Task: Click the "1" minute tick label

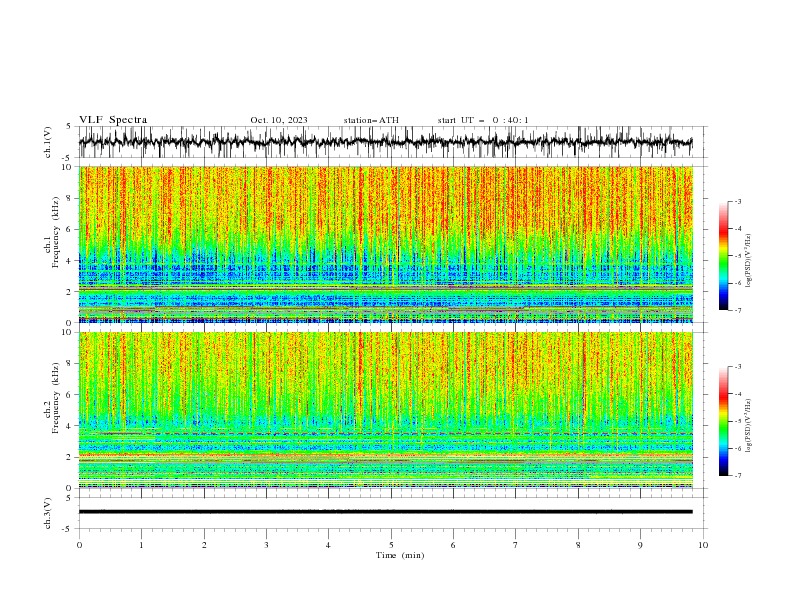Action: click(141, 545)
